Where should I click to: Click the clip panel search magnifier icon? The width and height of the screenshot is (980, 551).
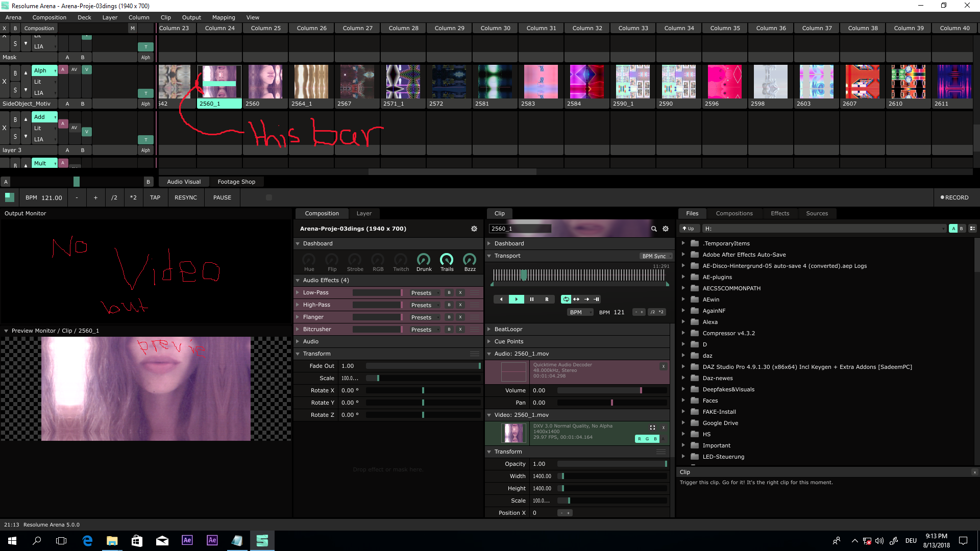[654, 229]
